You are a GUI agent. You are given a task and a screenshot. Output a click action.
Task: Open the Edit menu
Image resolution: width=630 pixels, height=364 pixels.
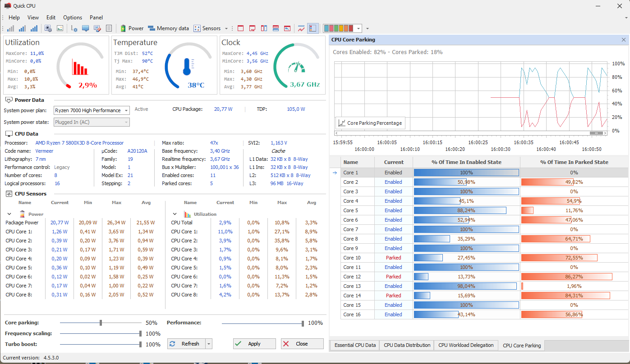point(51,18)
